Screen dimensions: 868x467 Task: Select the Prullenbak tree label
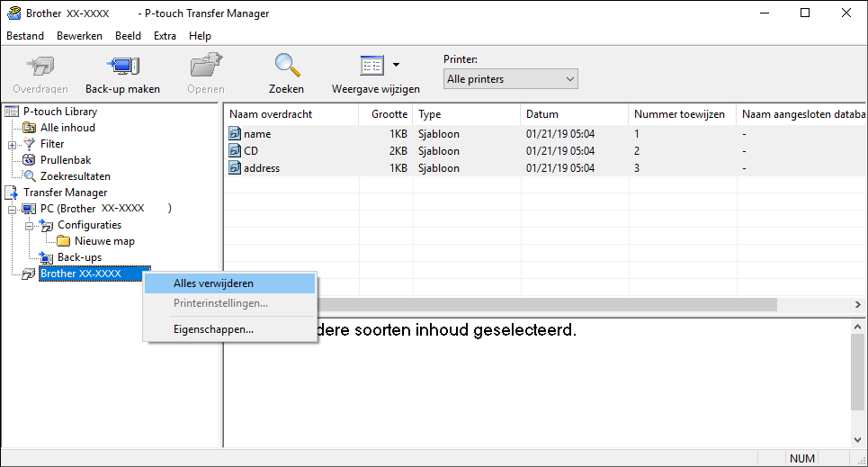[66, 160]
